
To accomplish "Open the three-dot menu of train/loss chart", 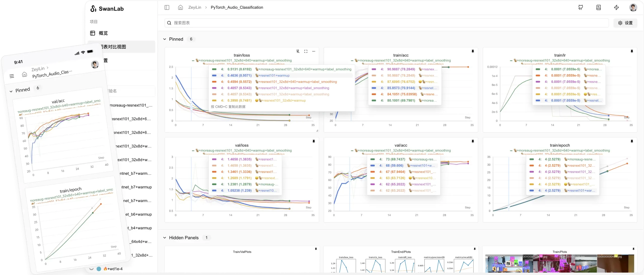I will click(314, 51).
